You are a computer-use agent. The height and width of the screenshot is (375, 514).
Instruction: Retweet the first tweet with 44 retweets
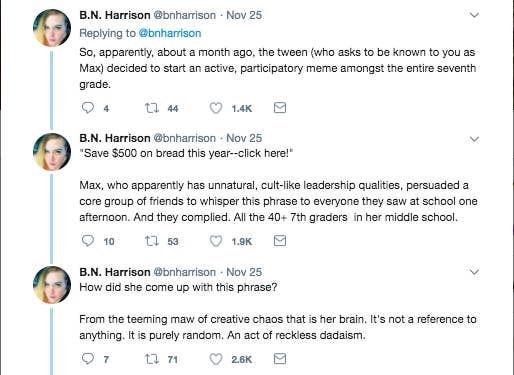[152, 108]
